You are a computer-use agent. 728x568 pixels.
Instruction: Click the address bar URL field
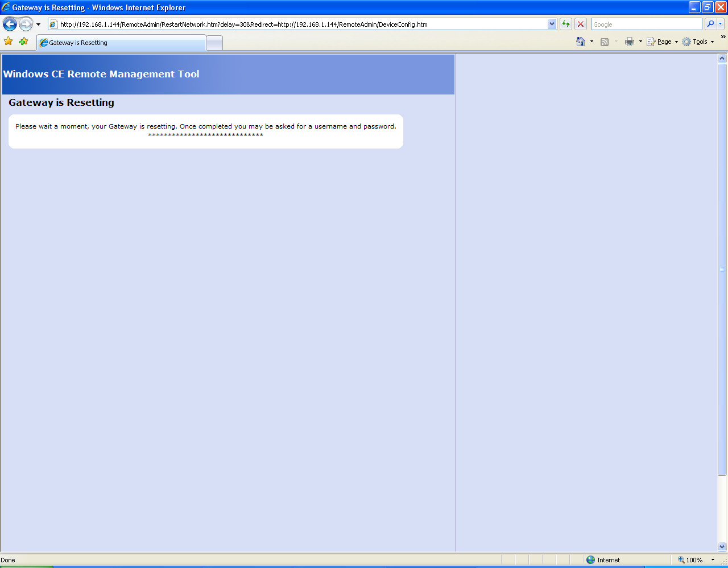coord(303,24)
